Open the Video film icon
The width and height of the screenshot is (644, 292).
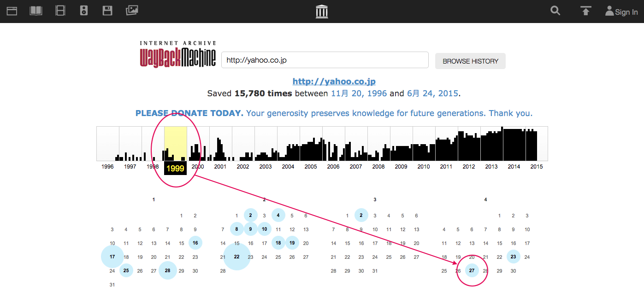click(x=60, y=11)
